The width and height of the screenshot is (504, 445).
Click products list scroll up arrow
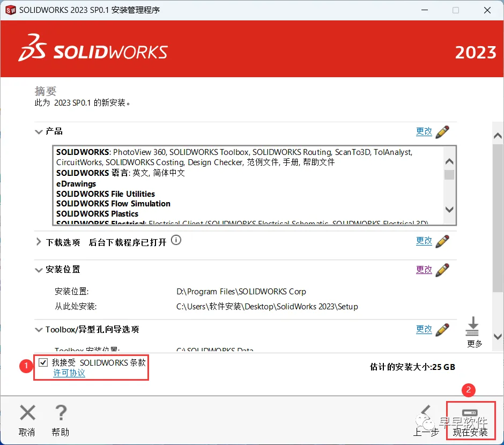coord(449,161)
